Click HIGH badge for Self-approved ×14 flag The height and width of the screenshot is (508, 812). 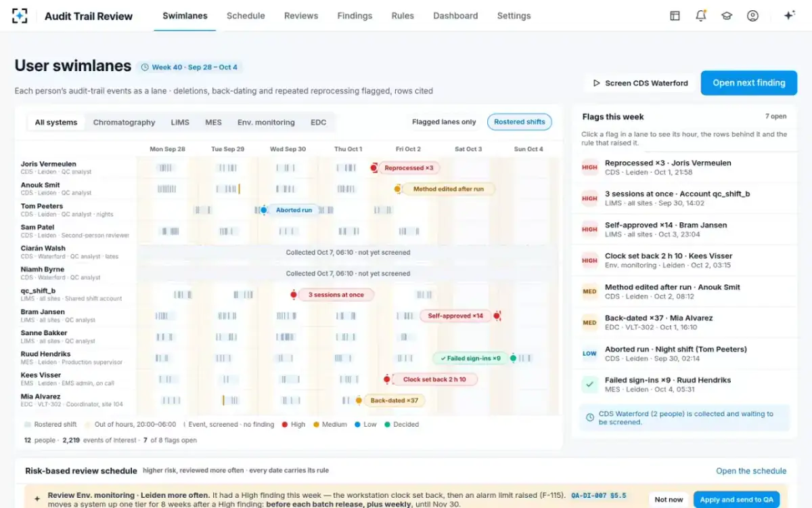click(589, 230)
